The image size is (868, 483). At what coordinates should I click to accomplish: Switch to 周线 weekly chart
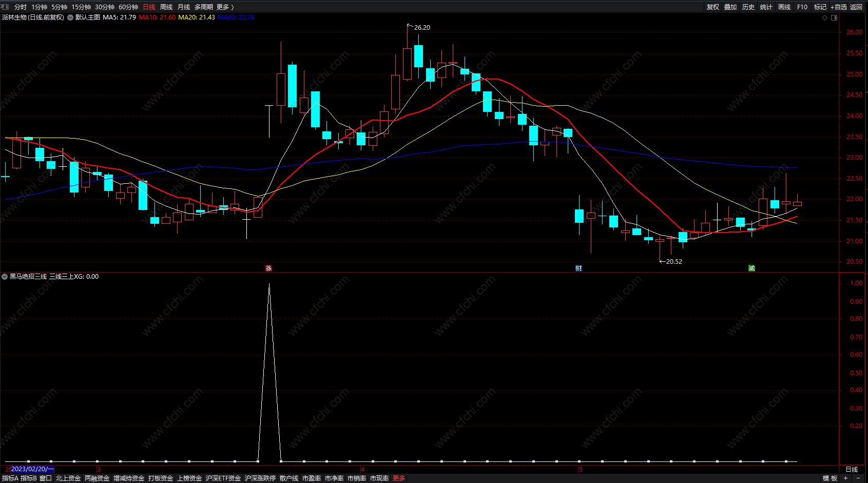[x=166, y=7]
